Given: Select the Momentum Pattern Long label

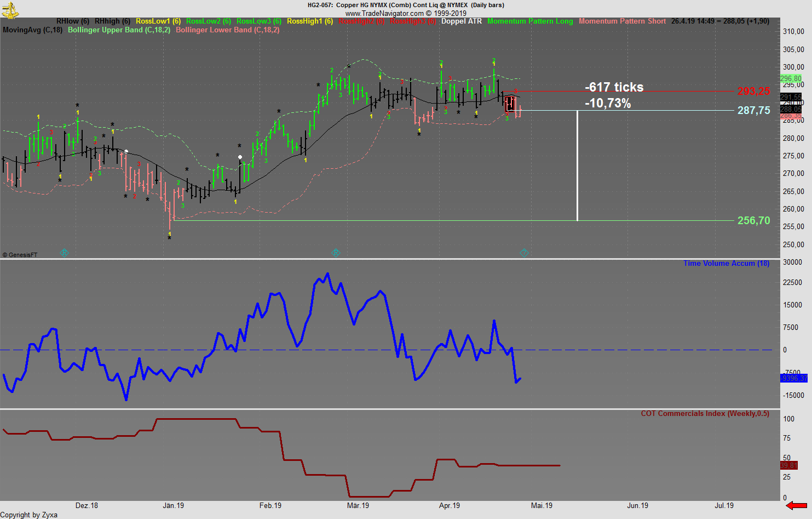Looking at the screenshot, I should pos(530,21).
